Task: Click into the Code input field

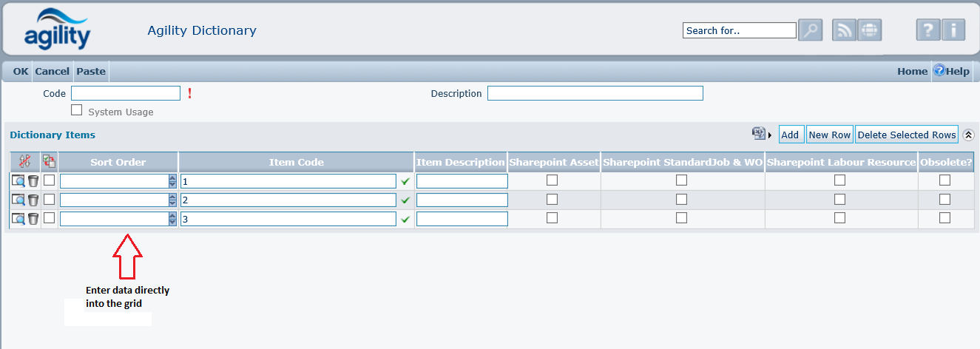Action: click(126, 93)
